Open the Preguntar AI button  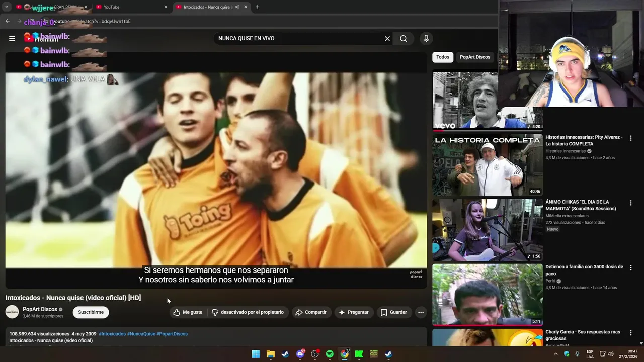click(354, 312)
